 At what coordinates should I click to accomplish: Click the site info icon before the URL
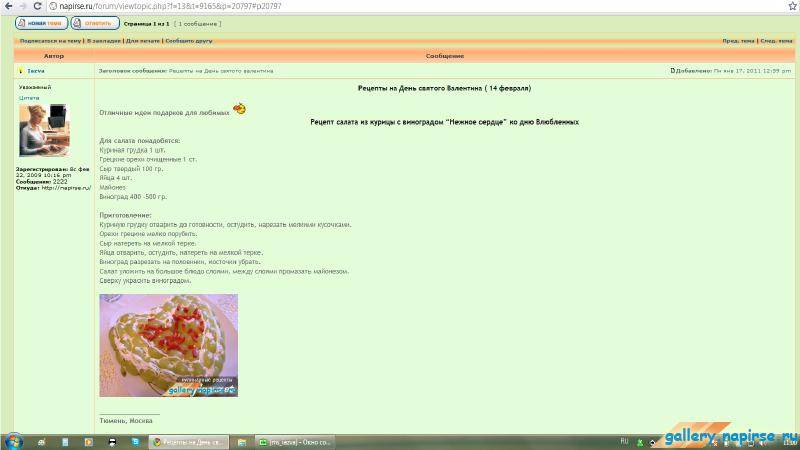click(53, 6)
